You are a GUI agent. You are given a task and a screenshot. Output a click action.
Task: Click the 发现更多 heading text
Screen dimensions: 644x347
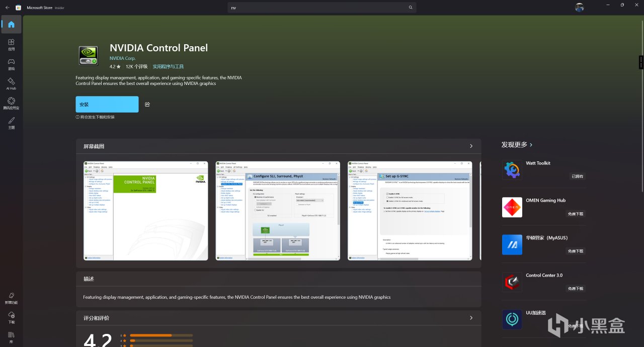point(514,144)
